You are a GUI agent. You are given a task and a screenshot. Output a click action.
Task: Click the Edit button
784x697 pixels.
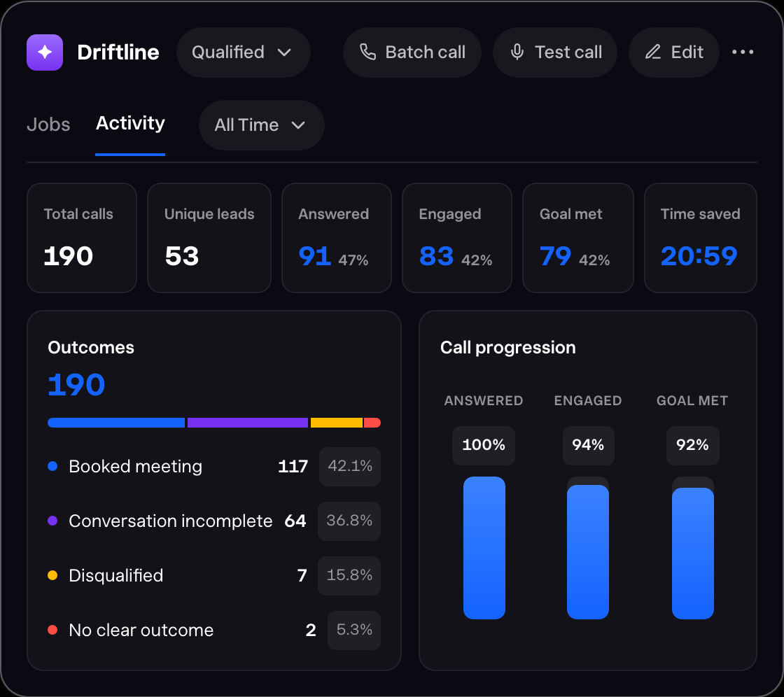point(673,52)
